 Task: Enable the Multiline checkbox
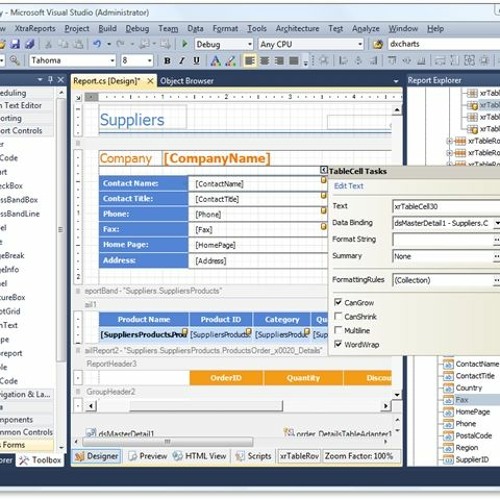(x=338, y=330)
